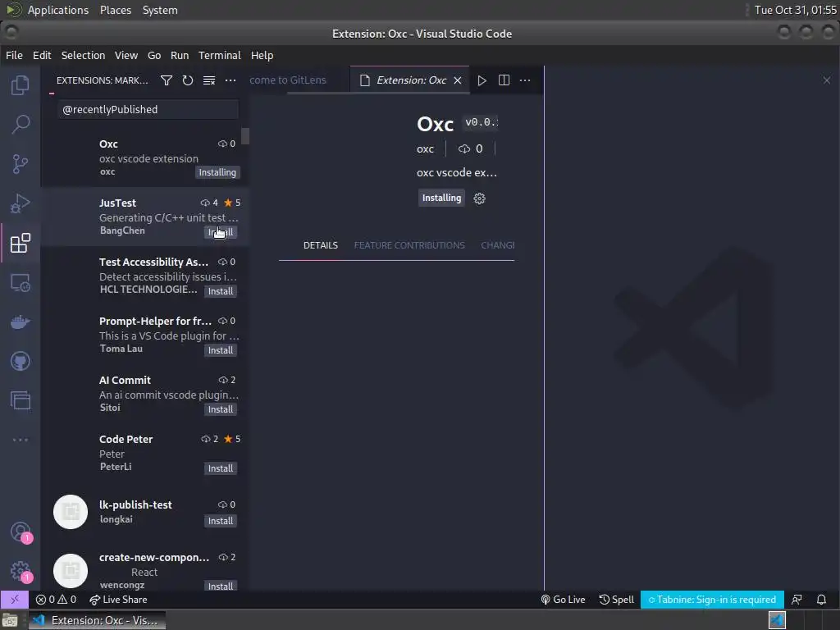840x630 pixels.
Task: Open the Selection menu
Action: (83, 55)
